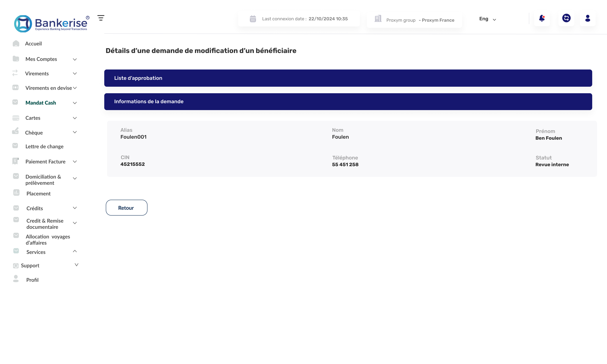607x364 pixels.
Task: Open the Mes Comptes menu item
Action: [x=41, y=59]
